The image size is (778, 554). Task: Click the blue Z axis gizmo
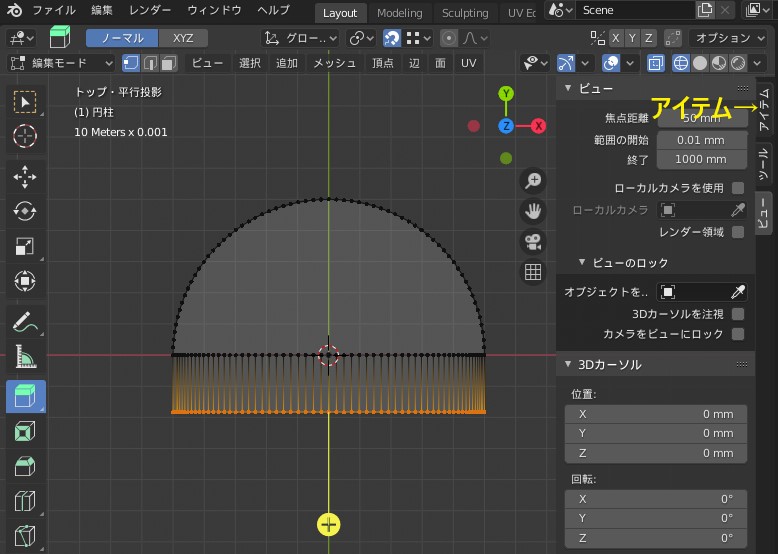506,126
